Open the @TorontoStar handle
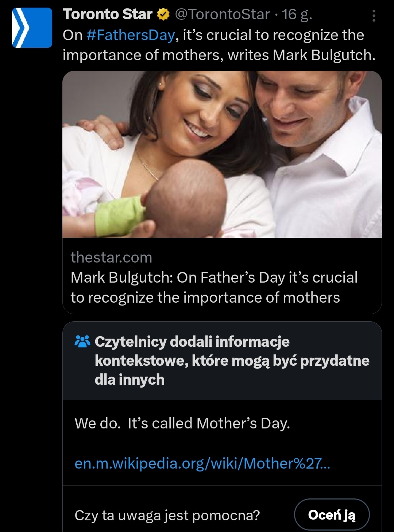Screen dimensions: 394x532 [x=222, y=15]
